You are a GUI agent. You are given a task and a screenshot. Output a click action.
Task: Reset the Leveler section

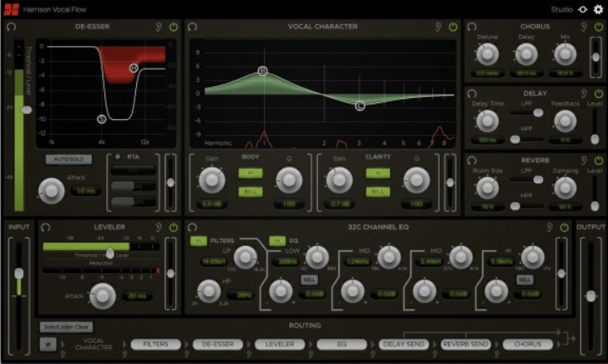(x=46, y=227)
